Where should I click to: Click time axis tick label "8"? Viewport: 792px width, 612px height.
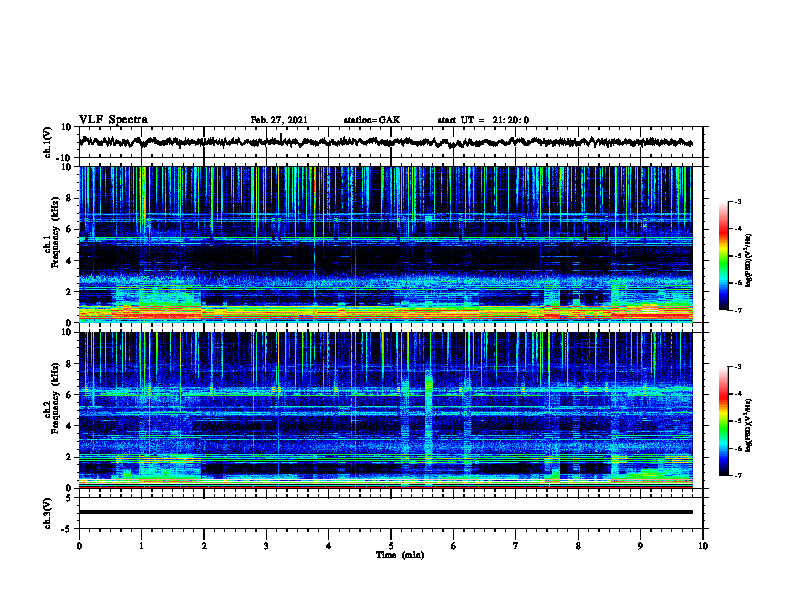pos(578,546)
